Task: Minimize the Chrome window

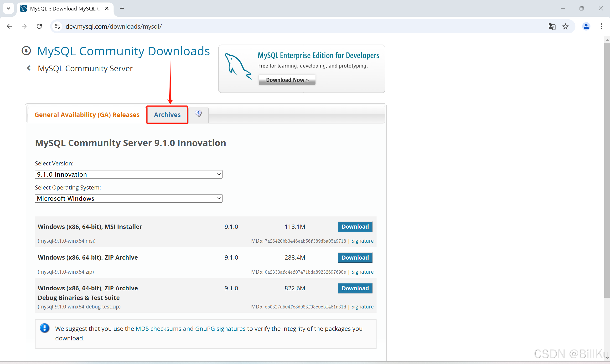Action: click(x=563, y=8)
